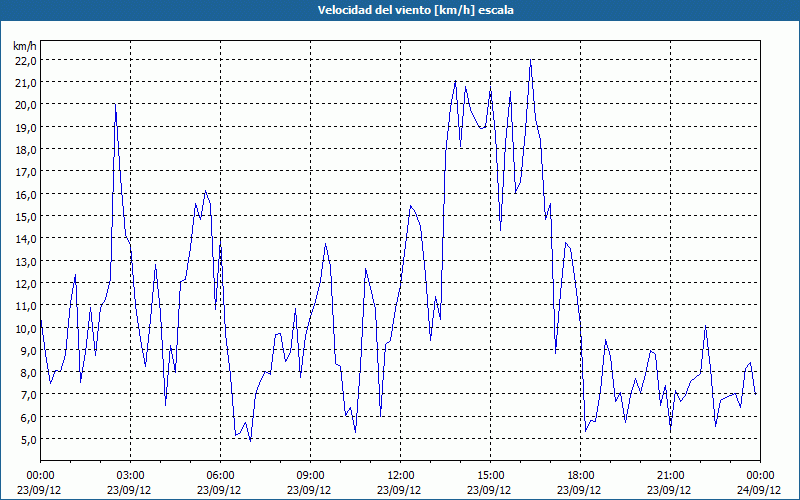Viewport: 800px width, 500px height.
Task: Select the 10,0 y-axis value
Action: tap(26, 328)
